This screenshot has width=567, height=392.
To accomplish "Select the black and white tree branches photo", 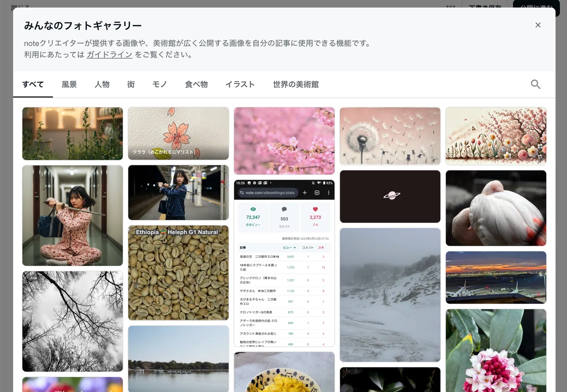I will (x=72, y=321).
